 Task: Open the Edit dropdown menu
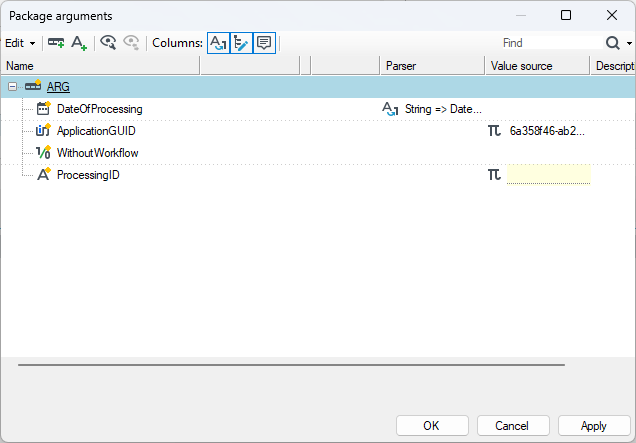click(20, 43)
